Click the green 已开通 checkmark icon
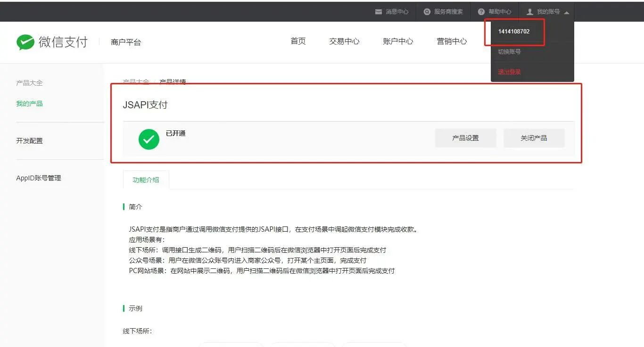The height and width of the screenshot is (347, 644). point(149,139)
